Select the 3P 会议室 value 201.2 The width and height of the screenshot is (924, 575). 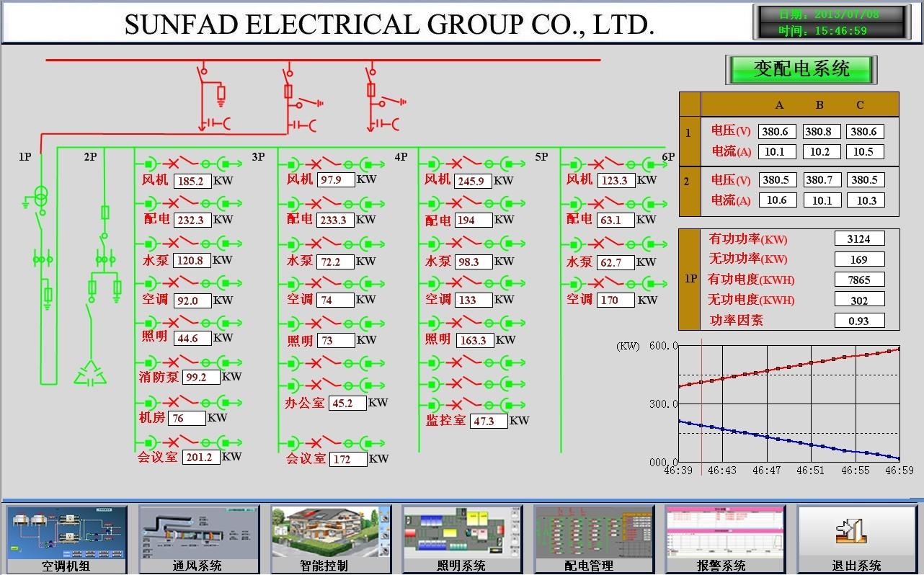(201, 457)
